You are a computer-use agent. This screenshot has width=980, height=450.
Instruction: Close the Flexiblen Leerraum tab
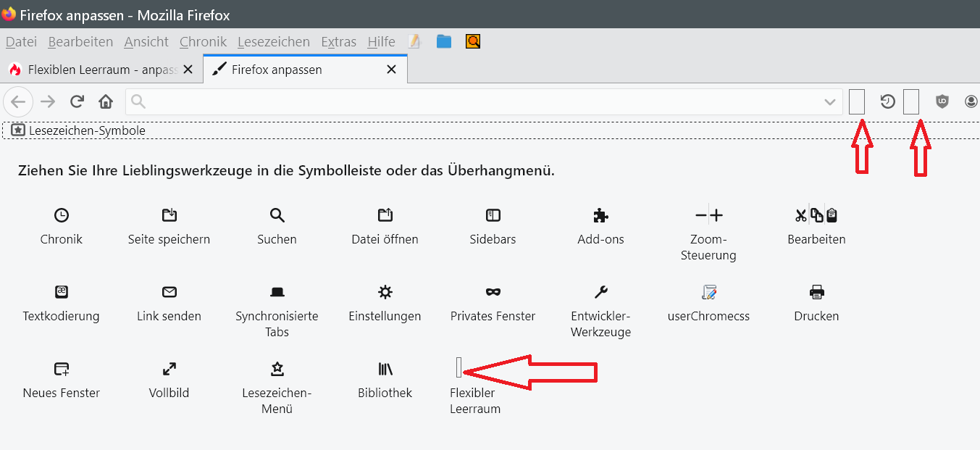coord(188,70)
